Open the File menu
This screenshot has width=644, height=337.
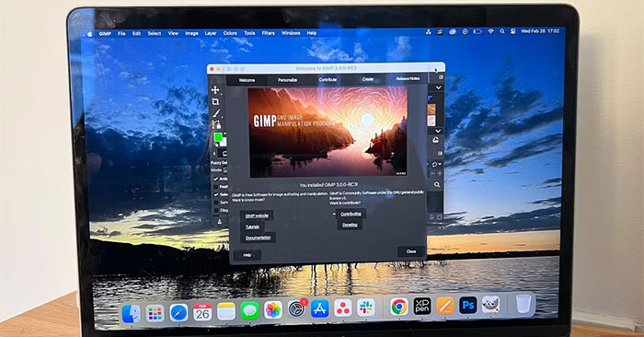point(121,34)
